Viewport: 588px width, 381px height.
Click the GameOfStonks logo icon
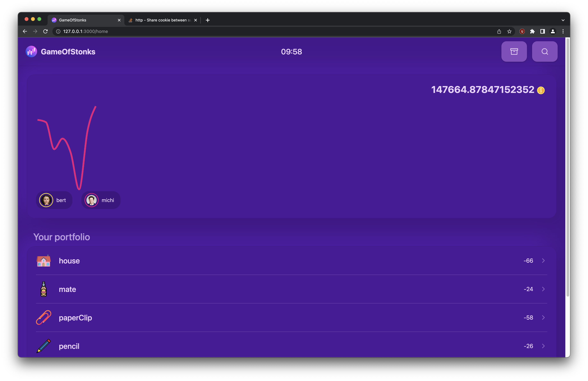(x=31, y=52)
